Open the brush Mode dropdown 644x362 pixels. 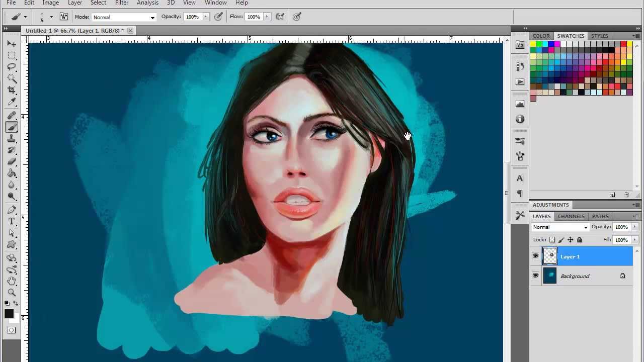(124, 17)
